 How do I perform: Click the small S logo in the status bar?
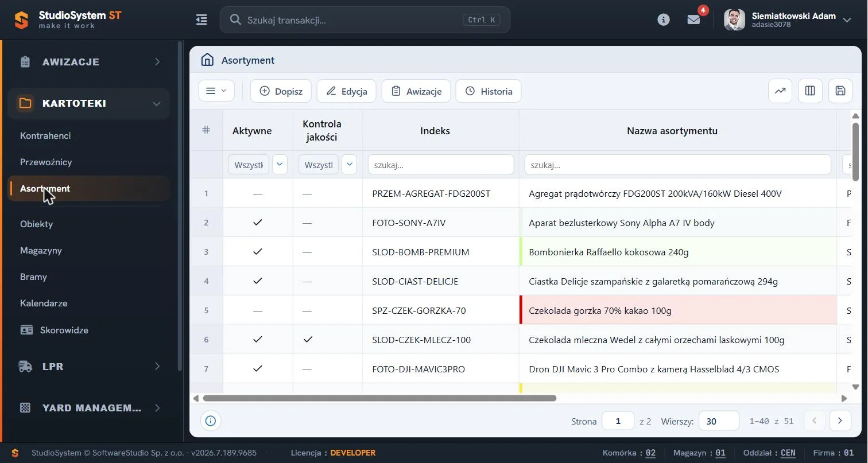(x=15, y=453)
